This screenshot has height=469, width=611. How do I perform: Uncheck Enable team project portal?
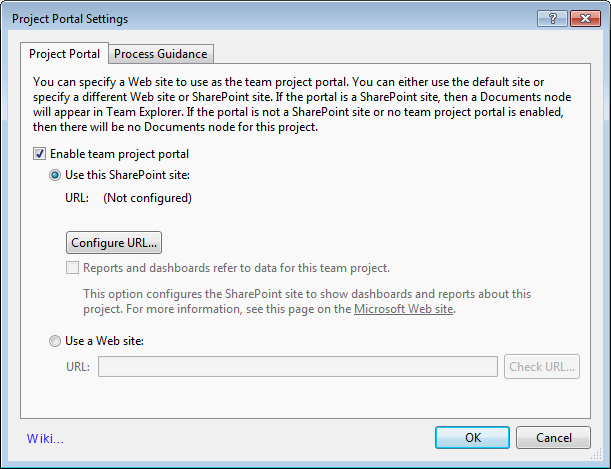click(x=40, y=154)
